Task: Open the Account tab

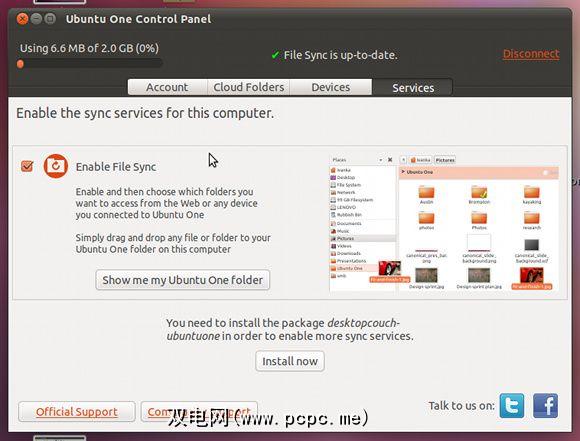Action: (x=167, y=87)
